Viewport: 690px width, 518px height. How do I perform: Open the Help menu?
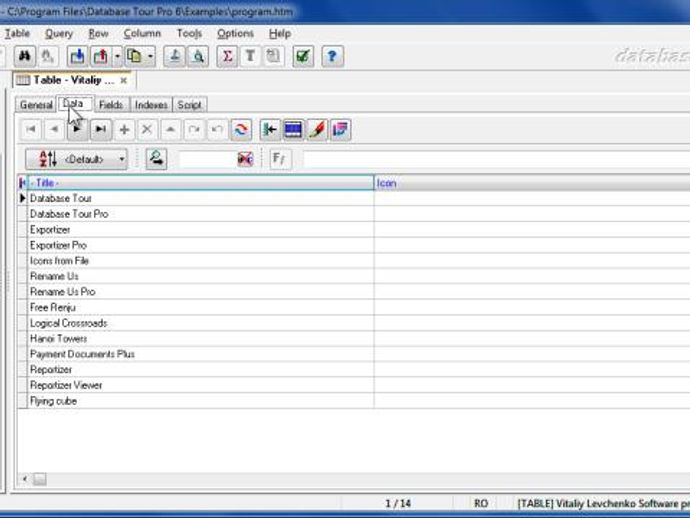coord(280,33)
